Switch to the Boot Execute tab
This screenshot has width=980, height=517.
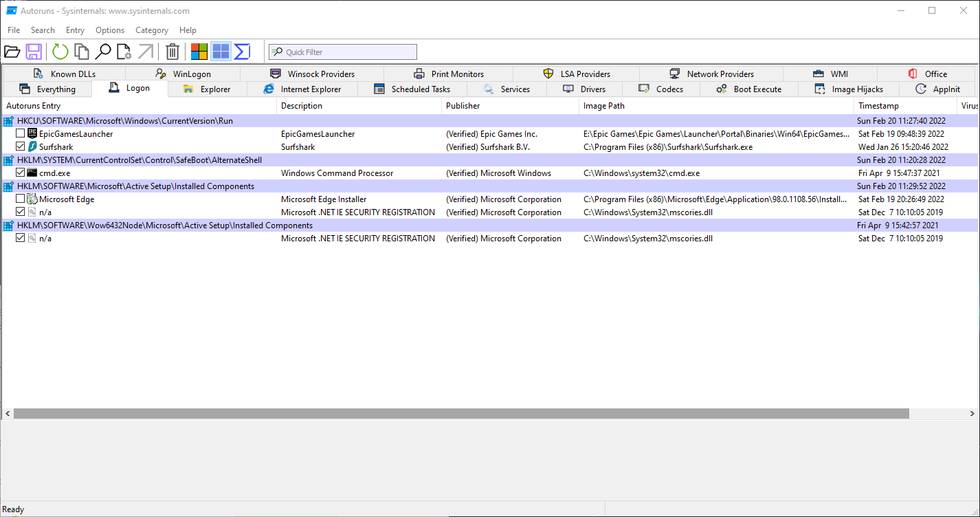[749, 89]
